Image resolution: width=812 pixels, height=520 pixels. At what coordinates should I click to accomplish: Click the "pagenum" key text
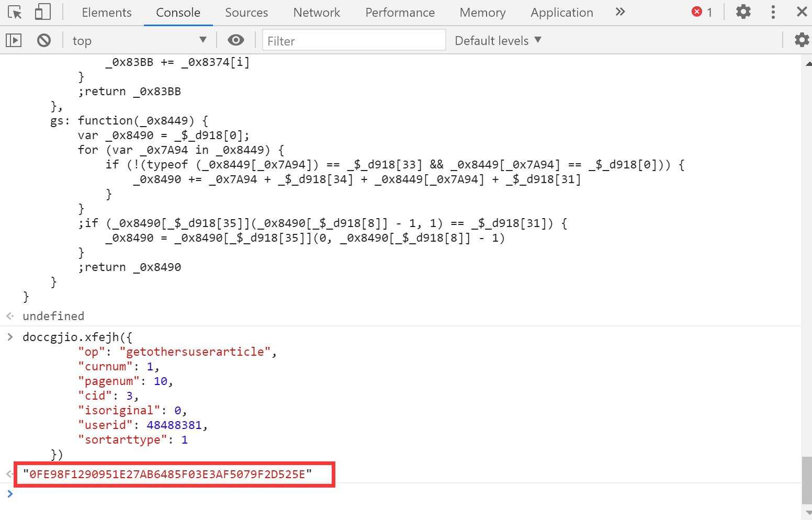pos(109,381)
